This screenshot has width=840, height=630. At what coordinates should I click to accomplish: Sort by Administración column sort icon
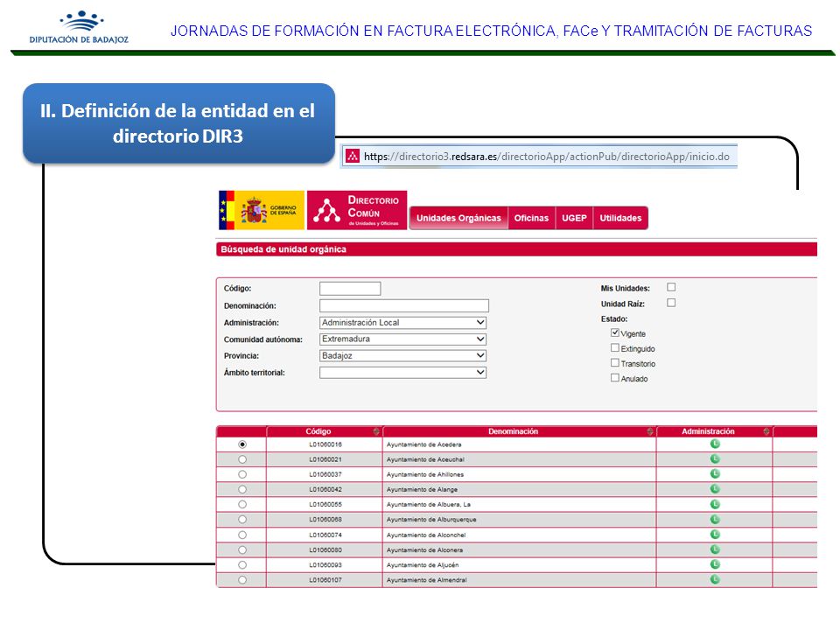pos(766,431)
